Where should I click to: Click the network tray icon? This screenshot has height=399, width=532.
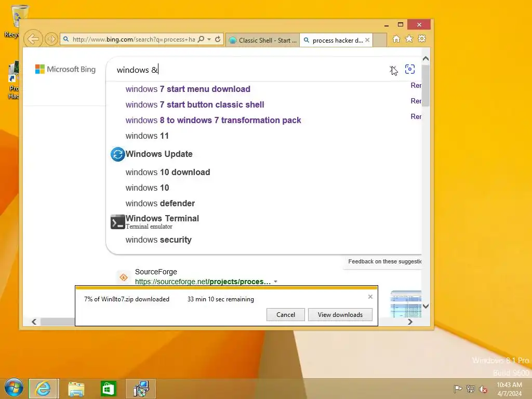(471, 389)
